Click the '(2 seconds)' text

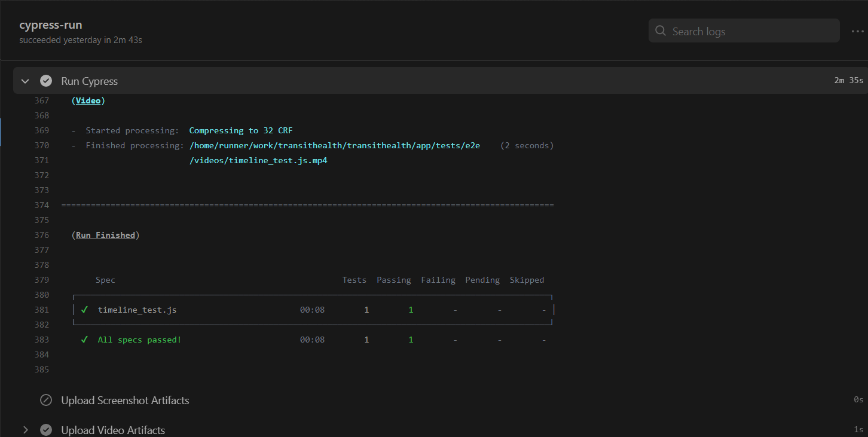pos(527,145)
